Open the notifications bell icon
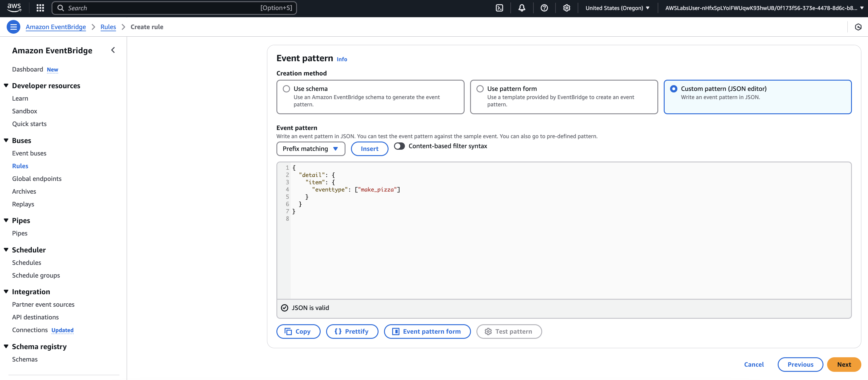 point(522,8)
